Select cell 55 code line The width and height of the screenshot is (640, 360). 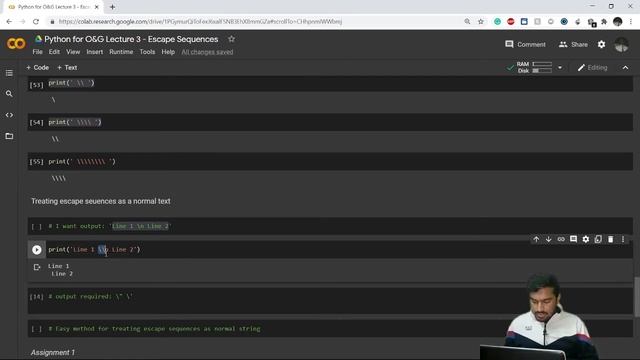click(x=82, y=162)
